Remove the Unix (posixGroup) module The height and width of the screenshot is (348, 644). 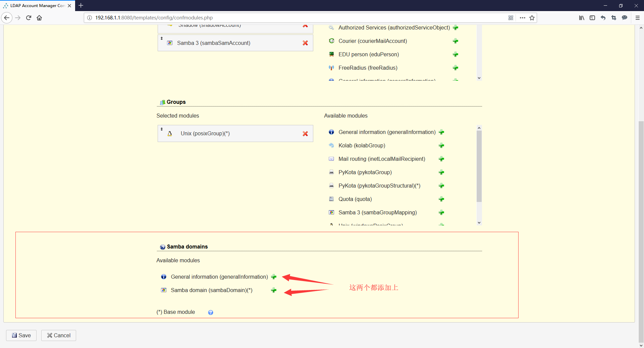[x=305, y=134]
